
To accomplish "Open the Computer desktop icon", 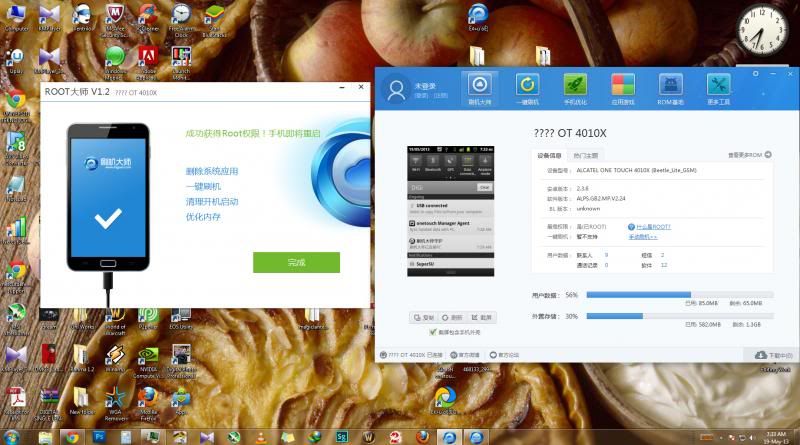I will click(16, 18).
